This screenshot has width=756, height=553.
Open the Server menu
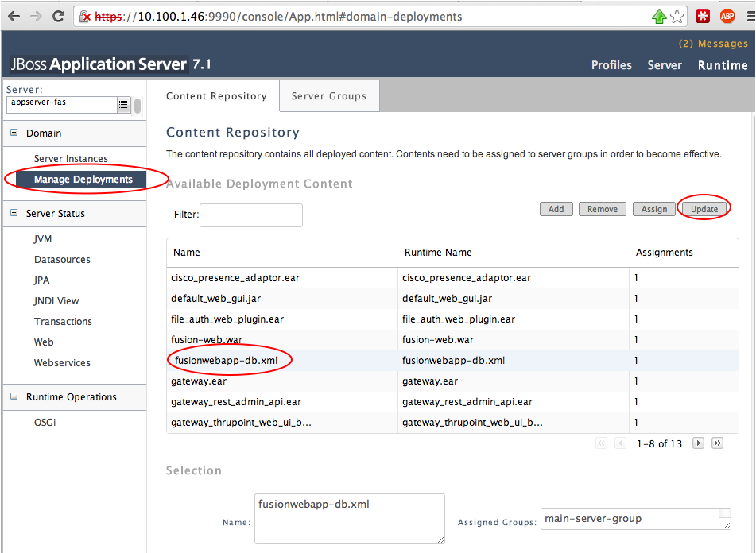(665, 65)
